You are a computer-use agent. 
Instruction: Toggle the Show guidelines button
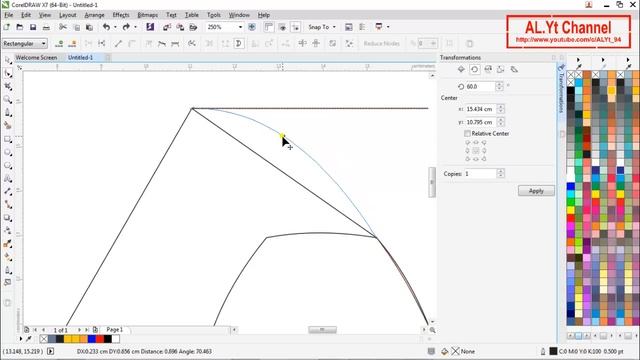pos(296,27)
